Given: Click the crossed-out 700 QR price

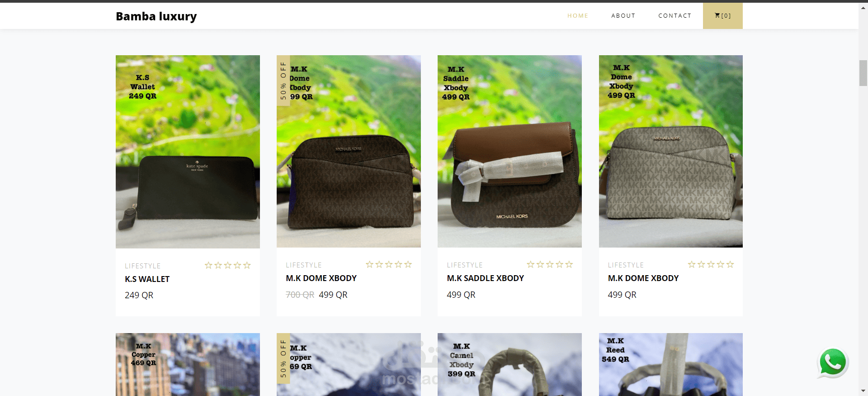Looking at the screenshot, I should pos(300,295).
